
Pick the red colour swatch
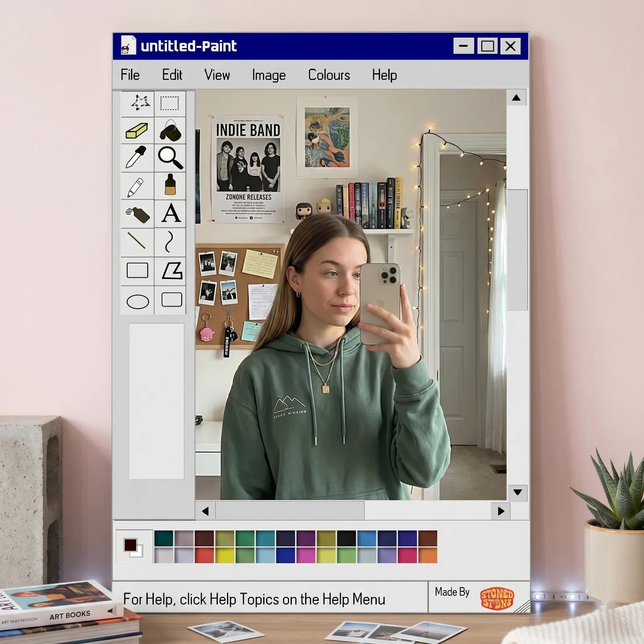click(x=204, y=555)
